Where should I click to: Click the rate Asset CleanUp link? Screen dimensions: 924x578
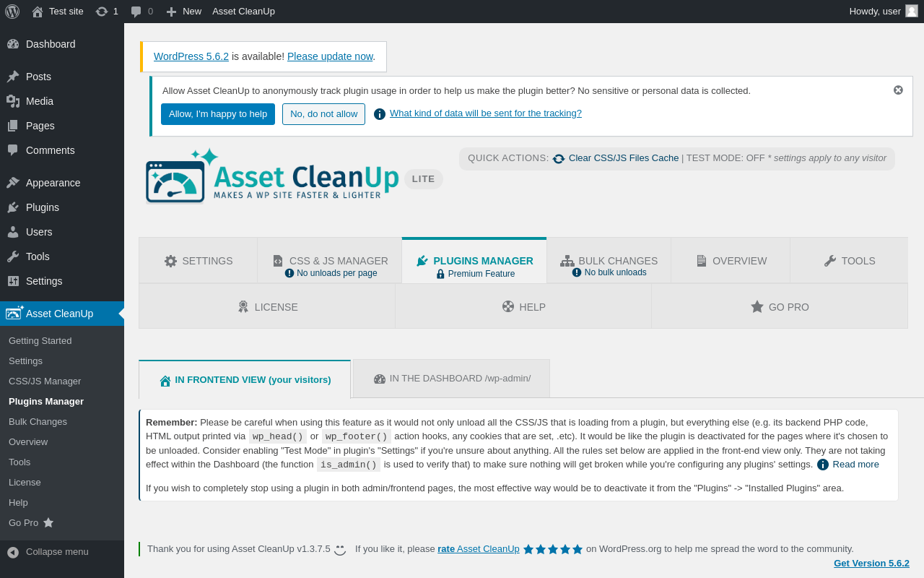479,549
